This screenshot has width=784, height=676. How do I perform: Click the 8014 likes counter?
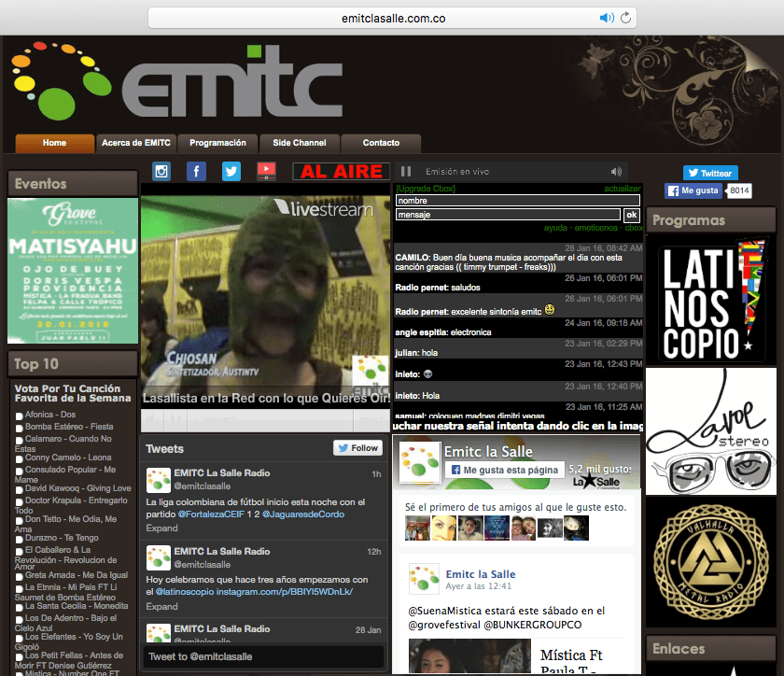point(739,190)
